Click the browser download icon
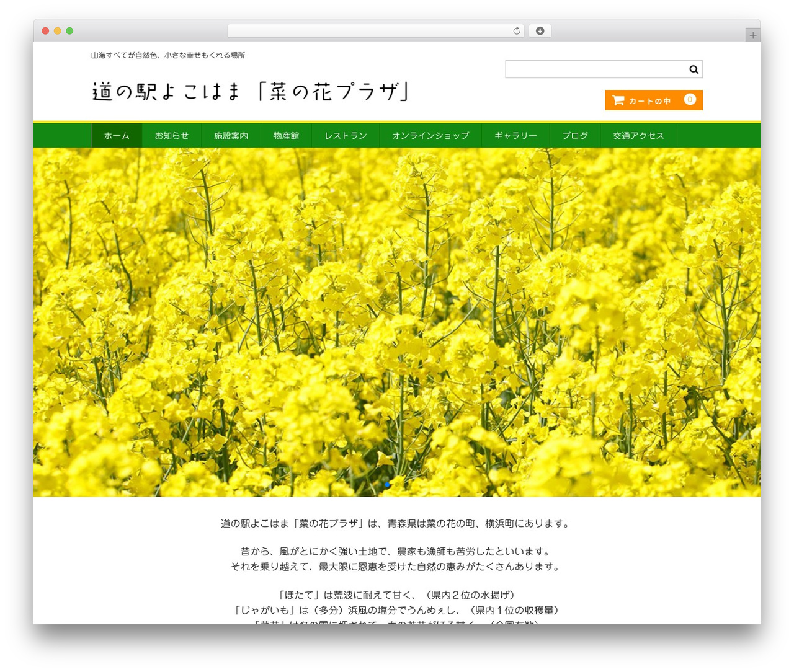This screenshot has height=672, width=794. point(540,31)
